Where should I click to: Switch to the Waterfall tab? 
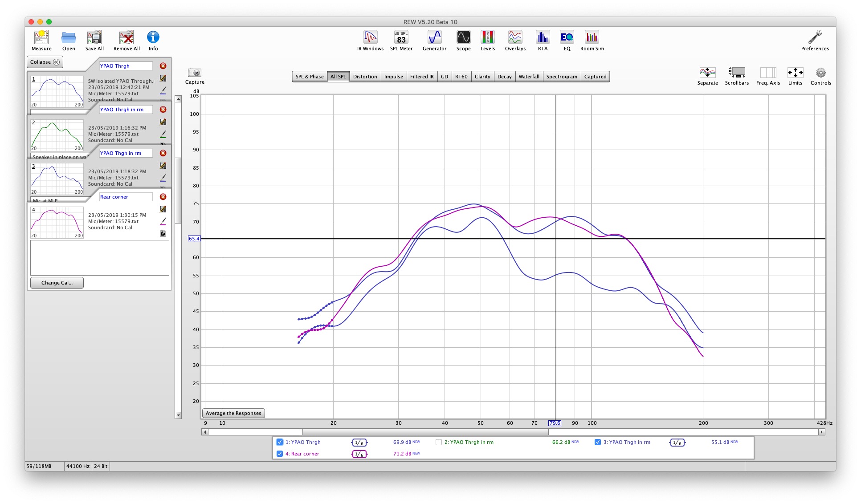(x=529, y=77)
